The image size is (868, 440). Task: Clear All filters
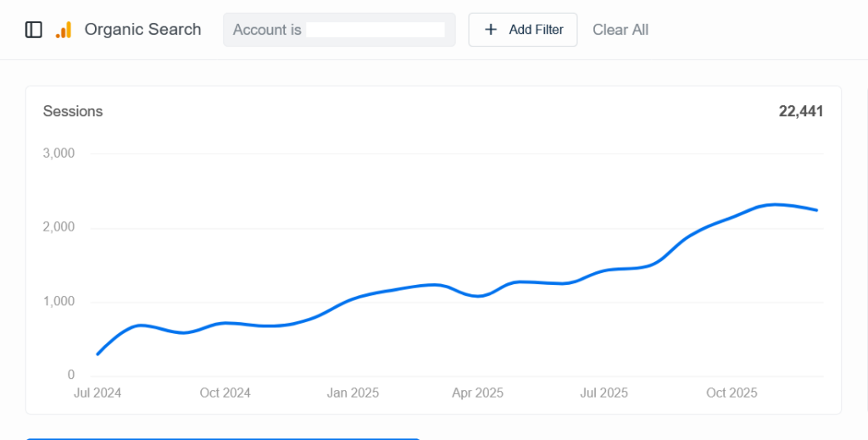click(620, 30)
